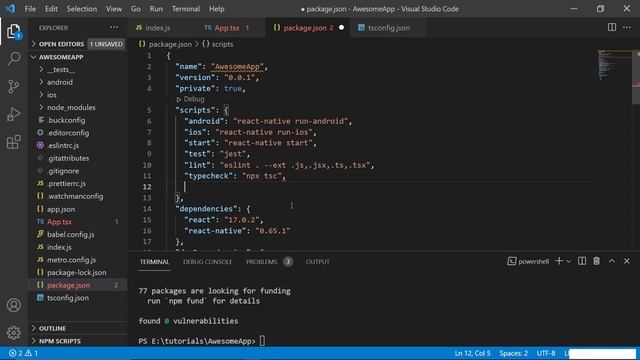
Task: Open metro.config.js in the file explorer
Action: click(78, 260)
